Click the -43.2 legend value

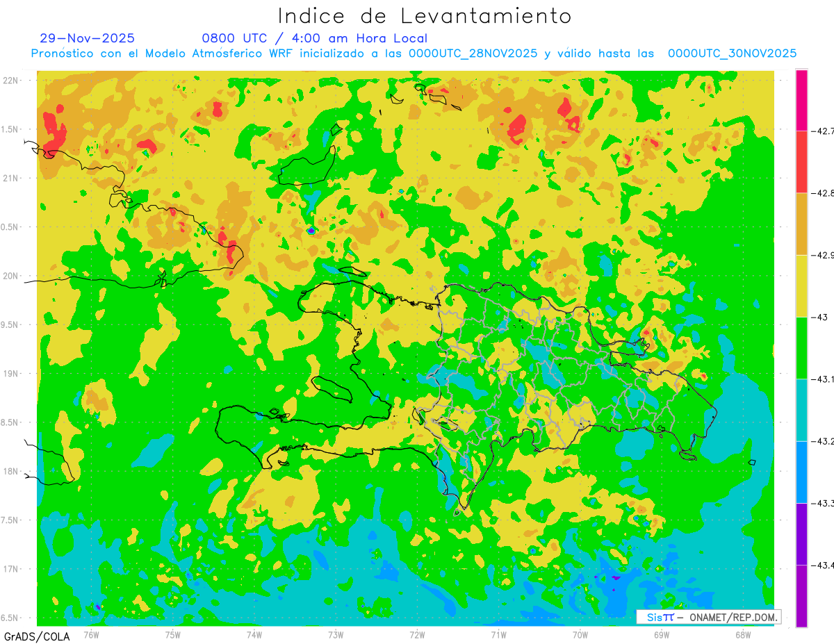[821, 441]
